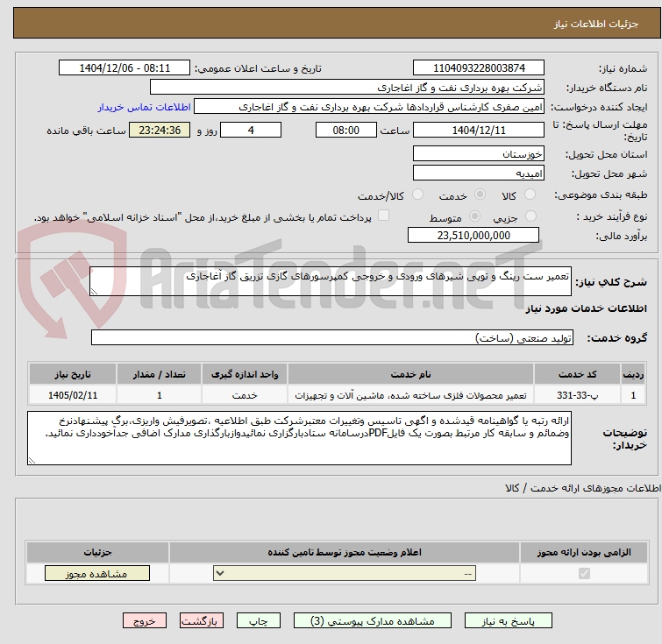Click the buyer notes textarea
Screen dimensions: 662x644
299,438
